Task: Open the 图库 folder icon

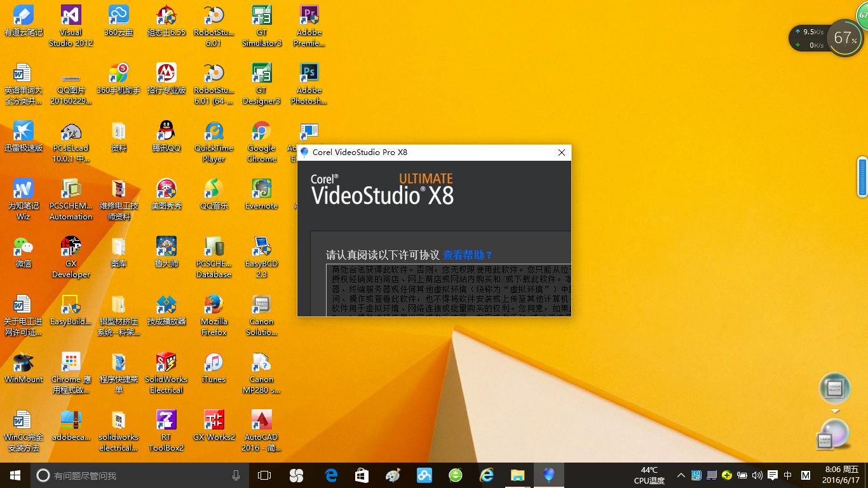Action: click(119, 252)
